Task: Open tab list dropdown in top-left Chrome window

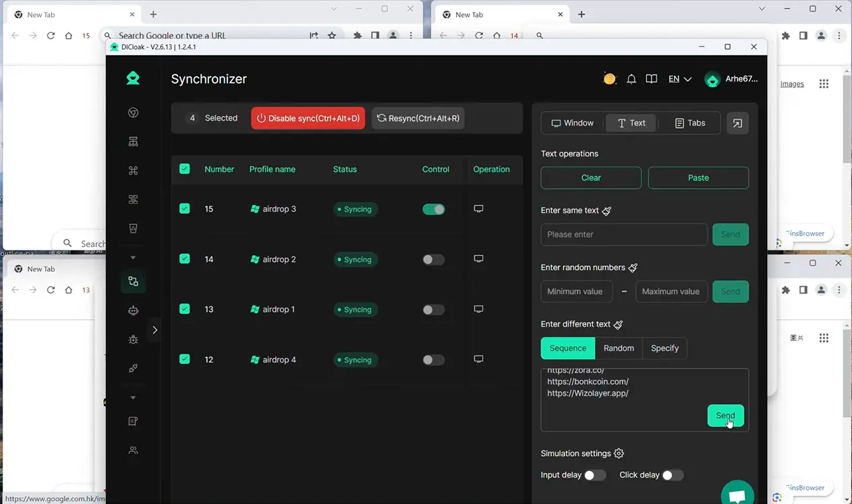Action: point(334,9)
